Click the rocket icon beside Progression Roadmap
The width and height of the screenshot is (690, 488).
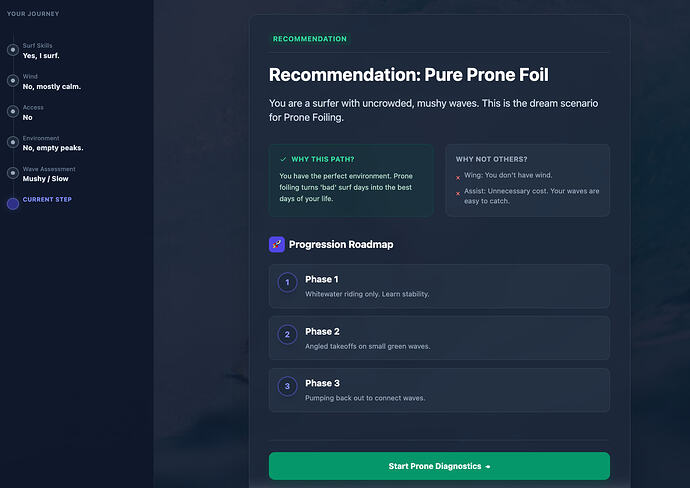[277, 244]
